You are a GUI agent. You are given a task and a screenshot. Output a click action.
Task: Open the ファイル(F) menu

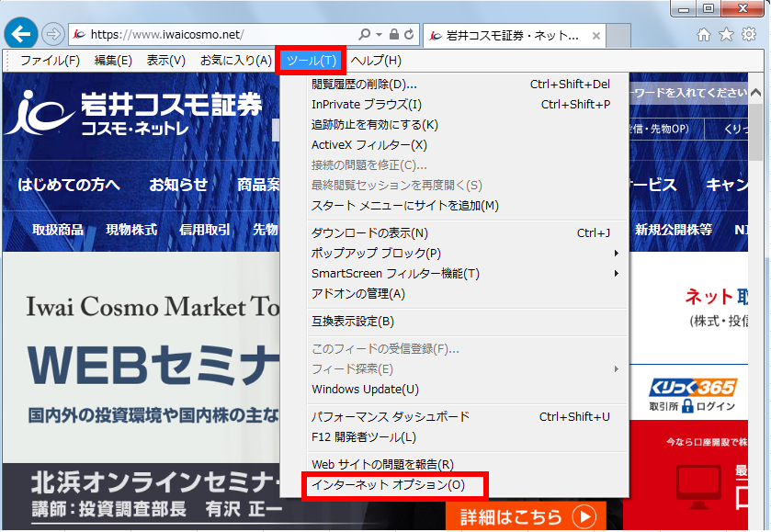click(50, 61)
